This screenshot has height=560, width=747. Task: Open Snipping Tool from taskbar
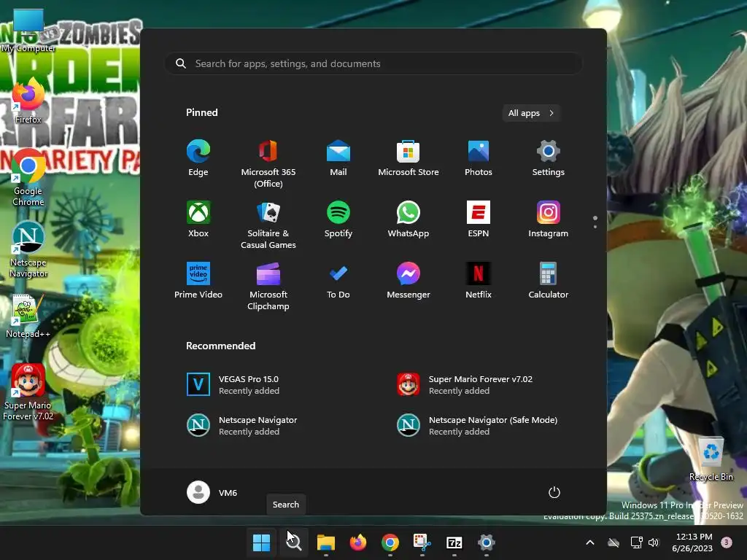(x=422, y=542)
